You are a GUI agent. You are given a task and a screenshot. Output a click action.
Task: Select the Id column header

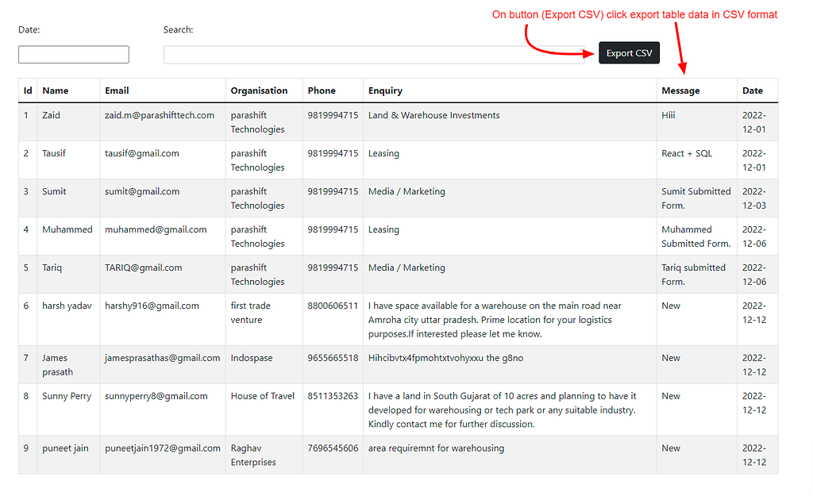click(x=26, y=90)
